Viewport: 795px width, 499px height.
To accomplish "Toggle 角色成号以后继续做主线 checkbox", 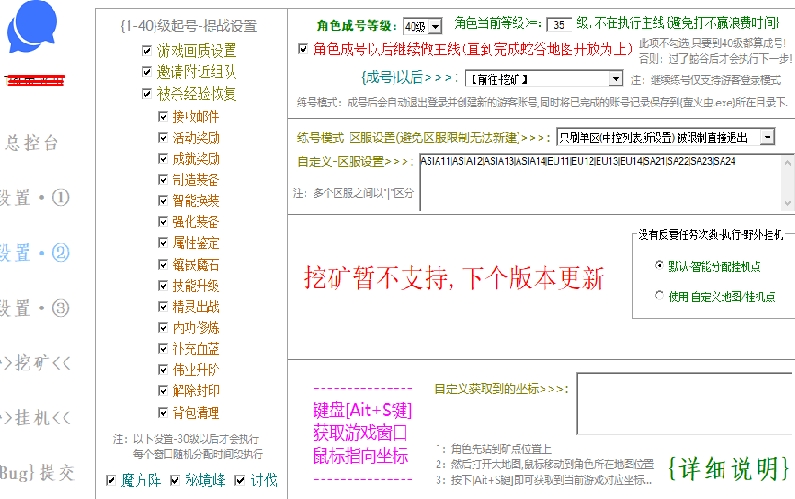I will coord(303,49).
